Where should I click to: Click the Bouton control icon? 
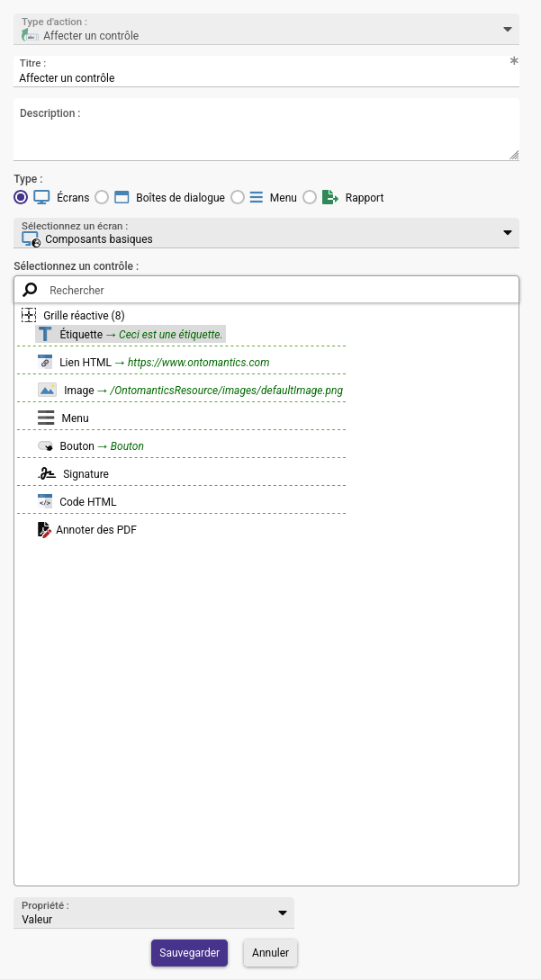[x=45, y=446]
